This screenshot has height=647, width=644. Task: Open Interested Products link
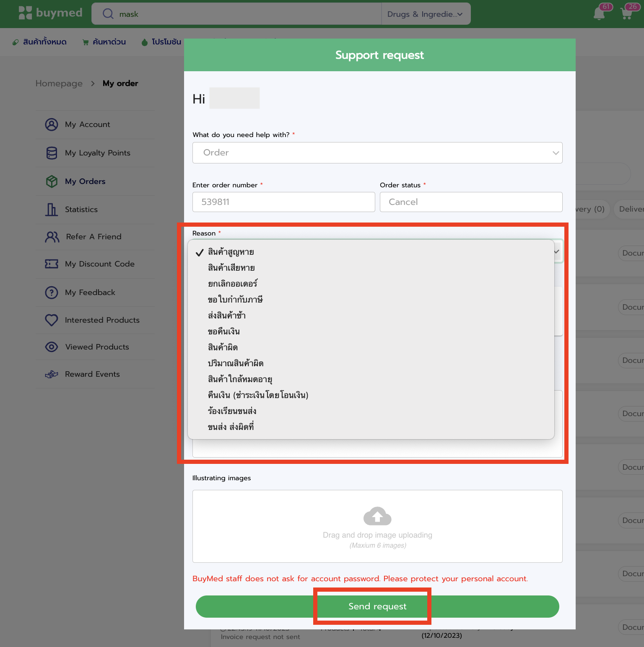(x=102, y=320)
